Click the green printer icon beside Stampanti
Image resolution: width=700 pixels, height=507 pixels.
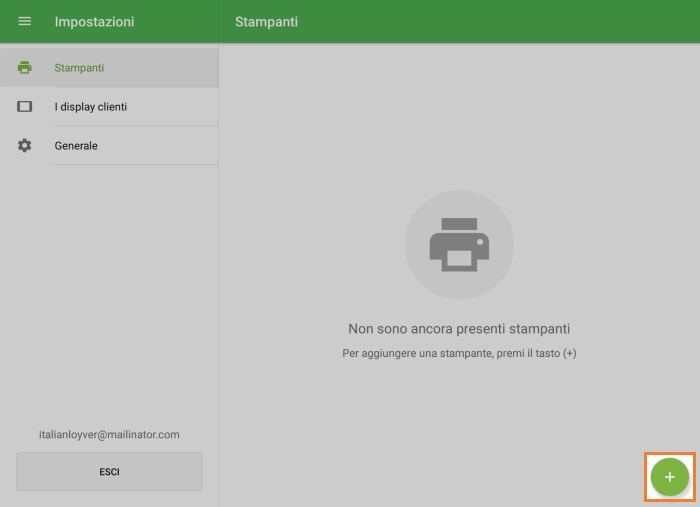(25, 68)
